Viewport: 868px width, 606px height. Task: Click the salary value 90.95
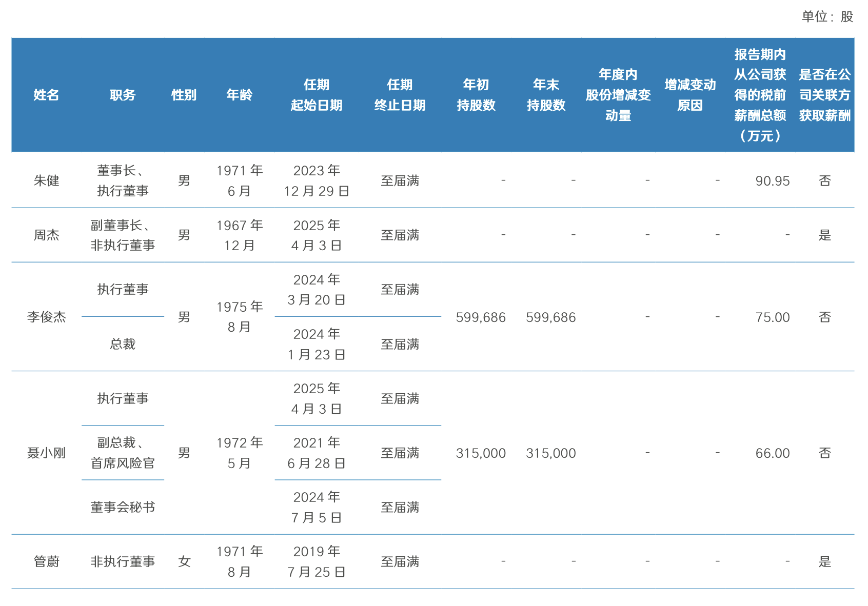pyautogui.click(x=772, y=181)
